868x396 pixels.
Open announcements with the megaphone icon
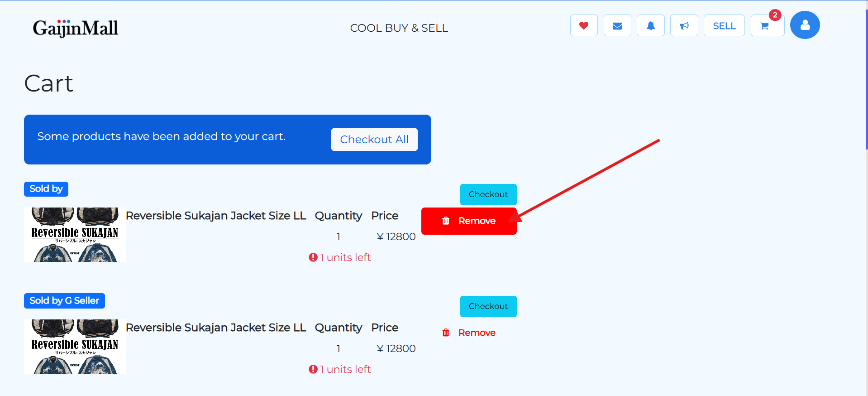point(684,25)
